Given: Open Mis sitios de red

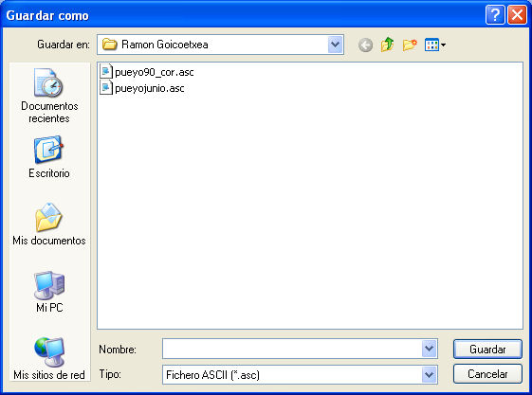Looking at the screenshot, I should 49,358.
